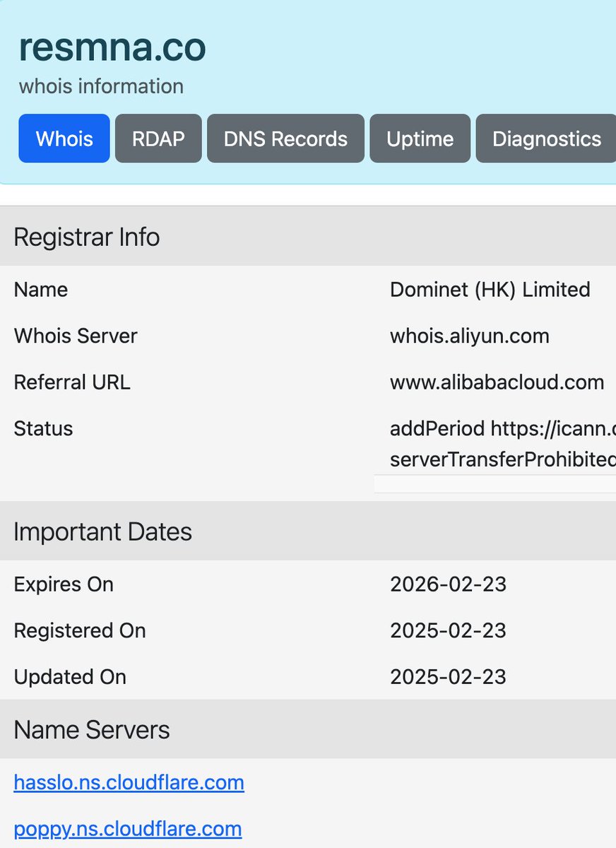This screenshot has height=848, width=616.
Task: Click the Registrar Info section header
Action: 308,237
